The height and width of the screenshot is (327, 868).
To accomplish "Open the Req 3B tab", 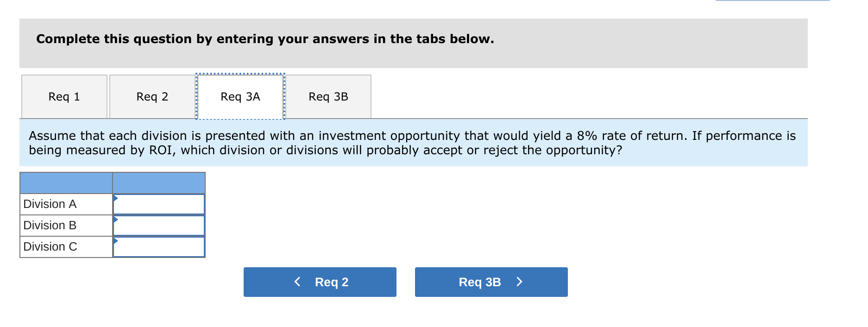I will point(329,96).
